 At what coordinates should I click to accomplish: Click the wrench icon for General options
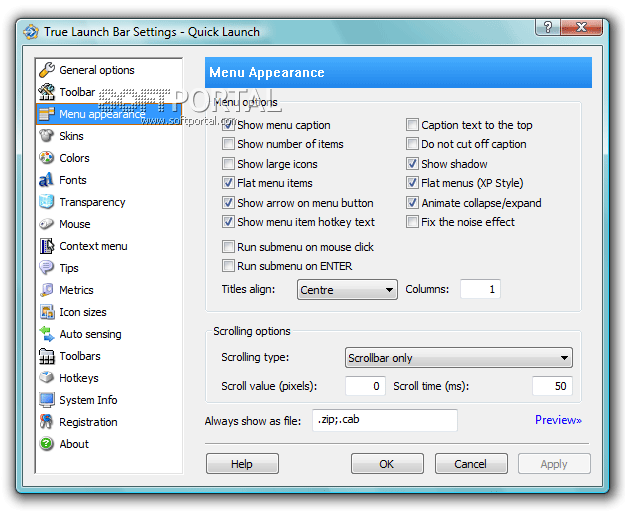click(47, 70)
